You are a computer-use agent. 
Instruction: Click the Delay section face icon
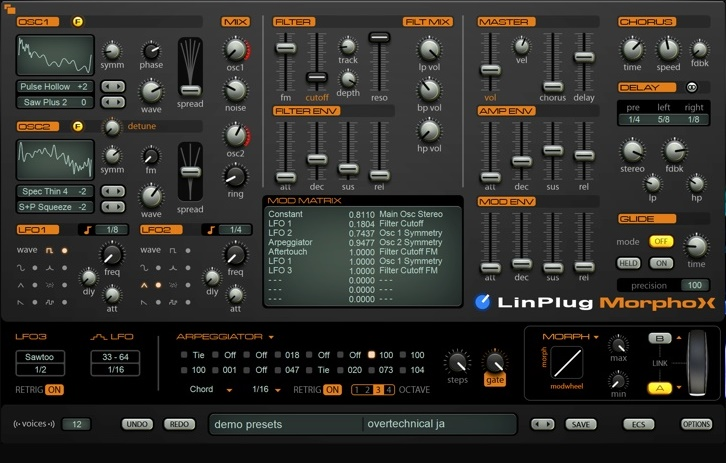tap(691, 87)
